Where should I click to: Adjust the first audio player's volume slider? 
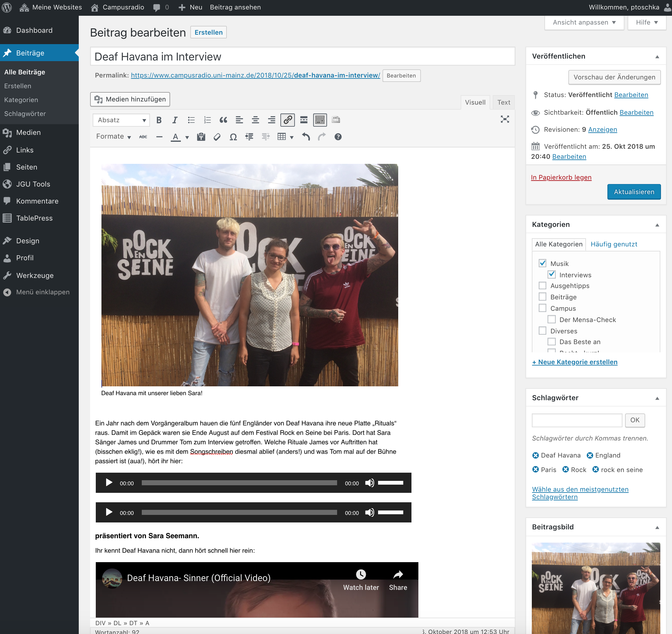point(390,483)
